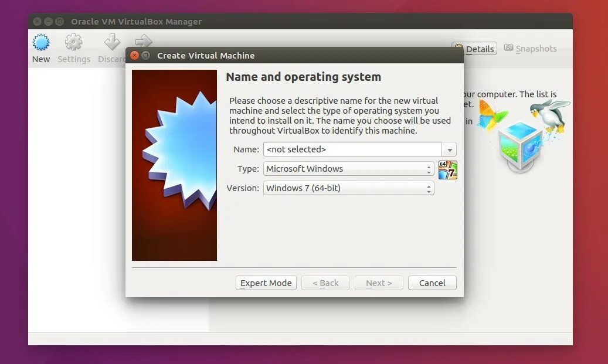Click the Windows 7 64-bit OS icon
This screenshot has height=364, width=608.
click(x=448, y=170)
